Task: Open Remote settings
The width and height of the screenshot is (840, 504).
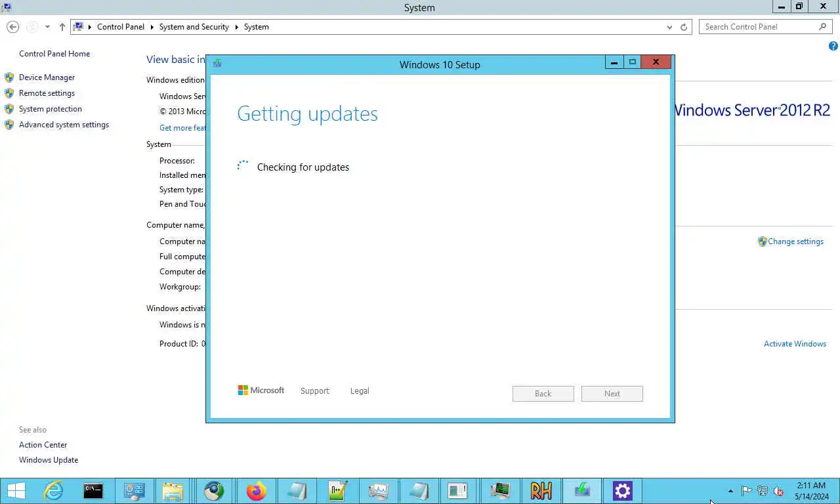Action: tap(47, 93)
